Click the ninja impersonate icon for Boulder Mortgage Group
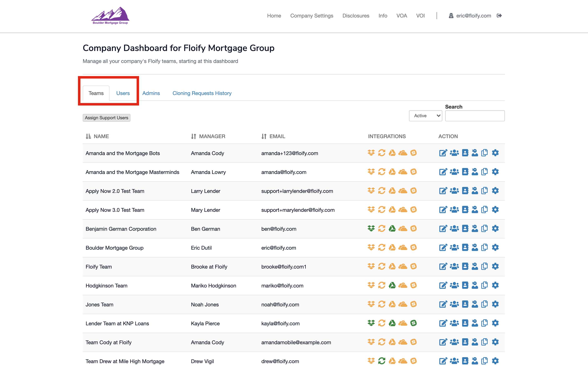Viewport: 588px width, 366px height. tap(475, 247)
